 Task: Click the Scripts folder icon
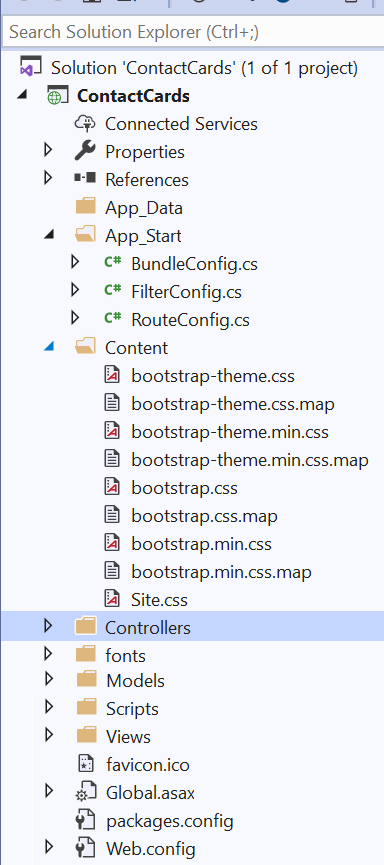pyautogui.click(x=86, y=708)
